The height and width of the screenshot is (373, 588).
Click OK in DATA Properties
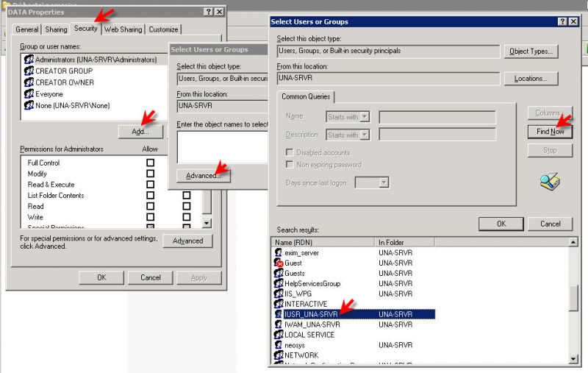click(101, 277)
